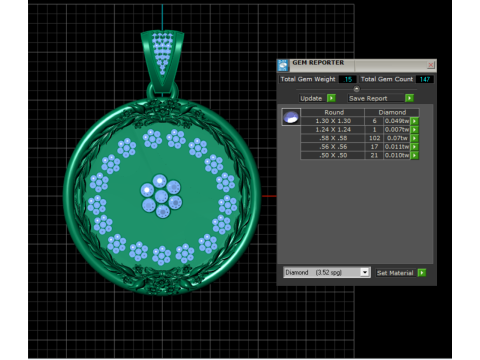Click the green arrow on .58 X .58 row
This screenshot has height=360, width=480.
pos(414,138)
